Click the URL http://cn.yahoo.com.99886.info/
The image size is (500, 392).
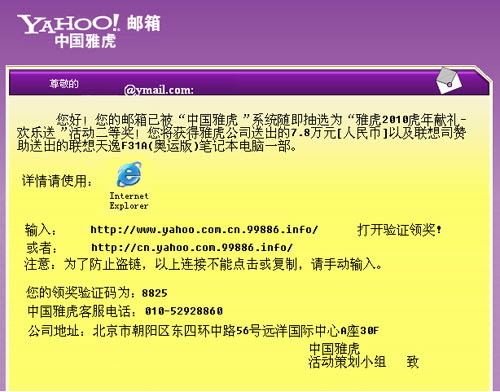(192, 247)
